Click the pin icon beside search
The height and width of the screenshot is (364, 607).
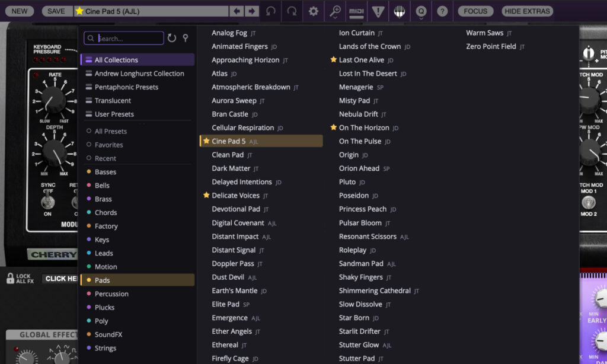tap(186, 38)
